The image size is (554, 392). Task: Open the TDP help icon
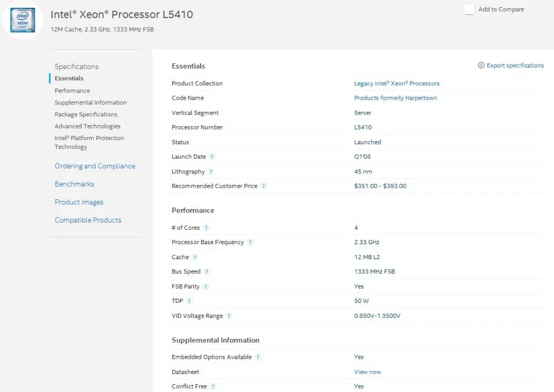(x=189, y=301)
